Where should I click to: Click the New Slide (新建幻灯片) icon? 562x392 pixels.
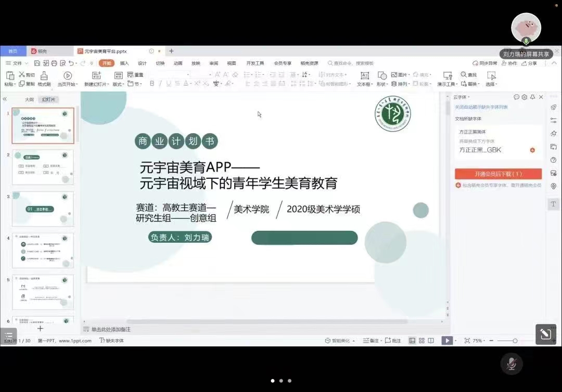point(96,75)
